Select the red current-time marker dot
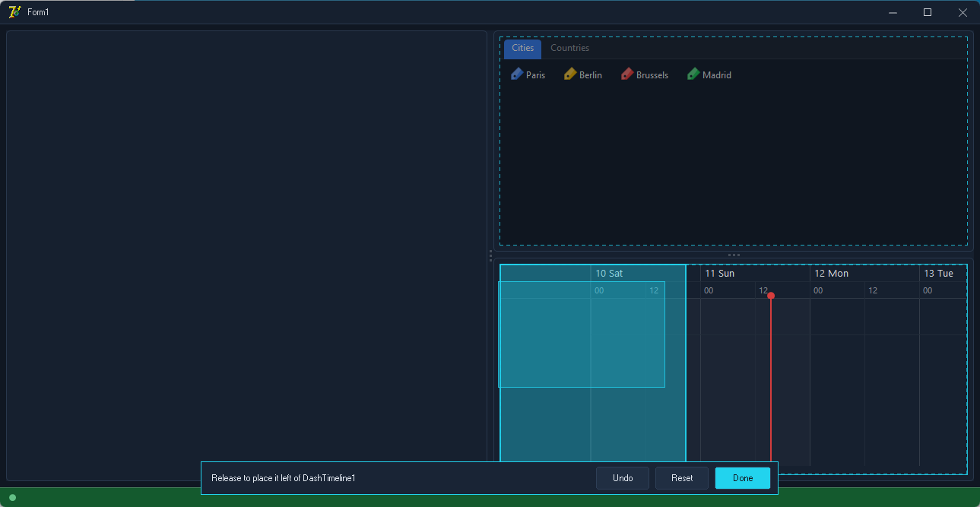 pos(771,296)
